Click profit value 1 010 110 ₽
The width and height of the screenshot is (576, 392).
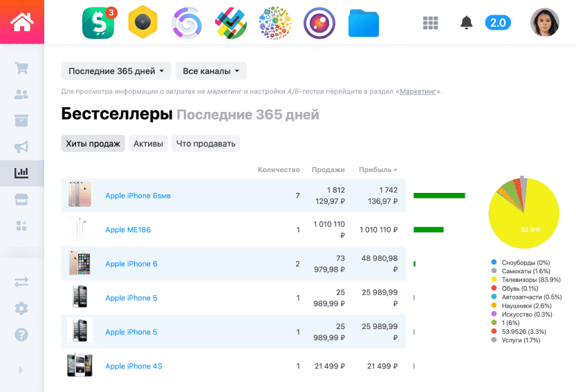coord(378,230)
